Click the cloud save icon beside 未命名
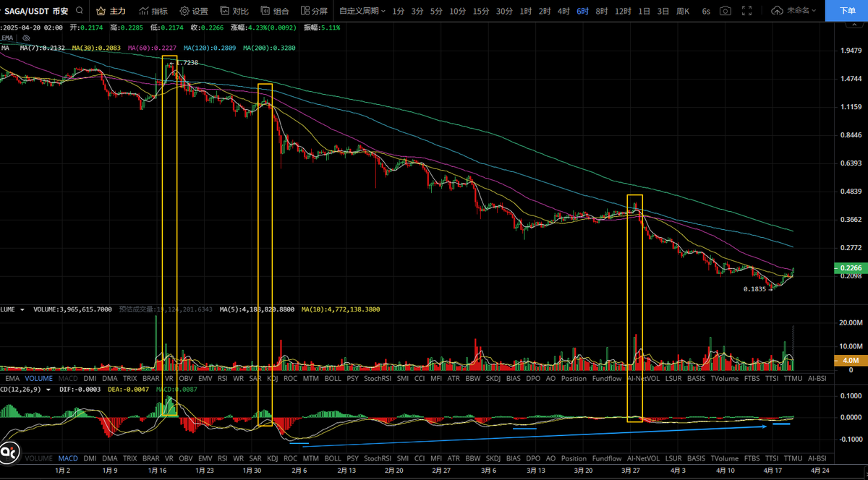 coord(777,11)
